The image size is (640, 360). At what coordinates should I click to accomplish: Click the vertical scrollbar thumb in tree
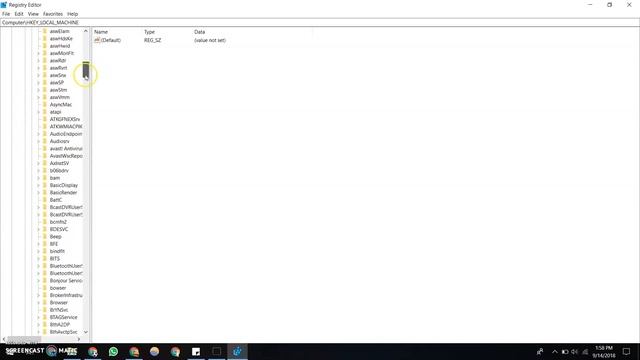tap(86, 70)
